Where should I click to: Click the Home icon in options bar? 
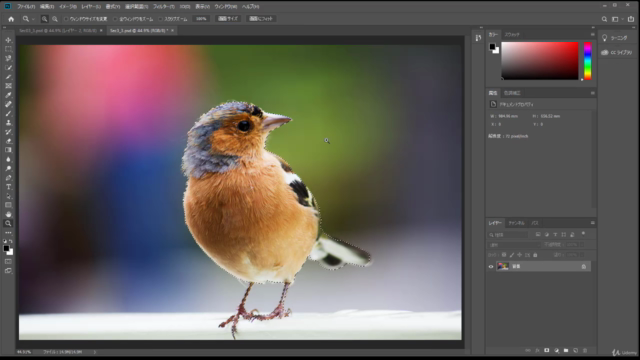point(11,19)
